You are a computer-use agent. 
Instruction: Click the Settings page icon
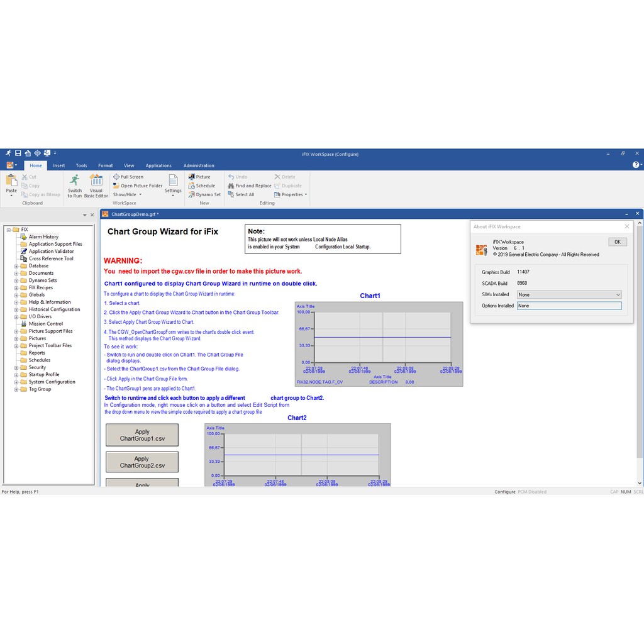coord(174,180)
